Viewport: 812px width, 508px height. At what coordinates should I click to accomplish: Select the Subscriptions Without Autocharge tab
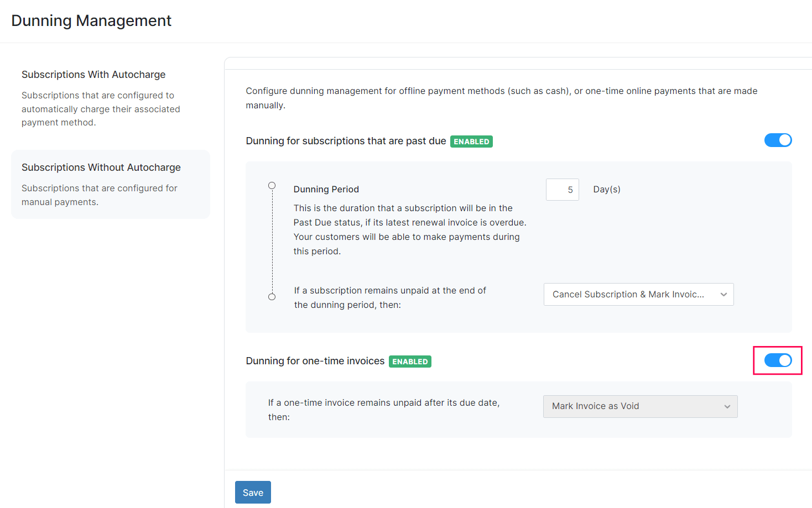(101, 167)
